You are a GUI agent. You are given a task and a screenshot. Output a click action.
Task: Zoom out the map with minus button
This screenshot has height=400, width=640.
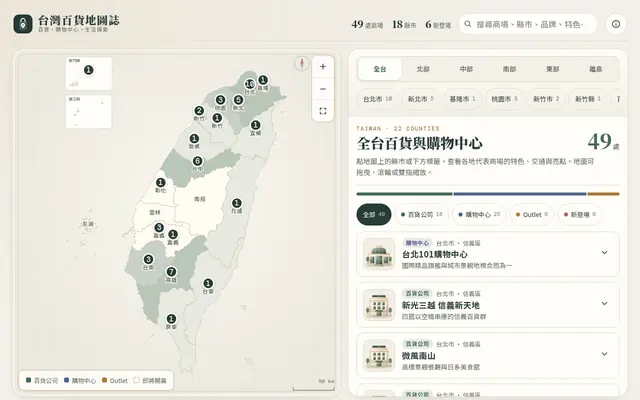click(323, 89)
